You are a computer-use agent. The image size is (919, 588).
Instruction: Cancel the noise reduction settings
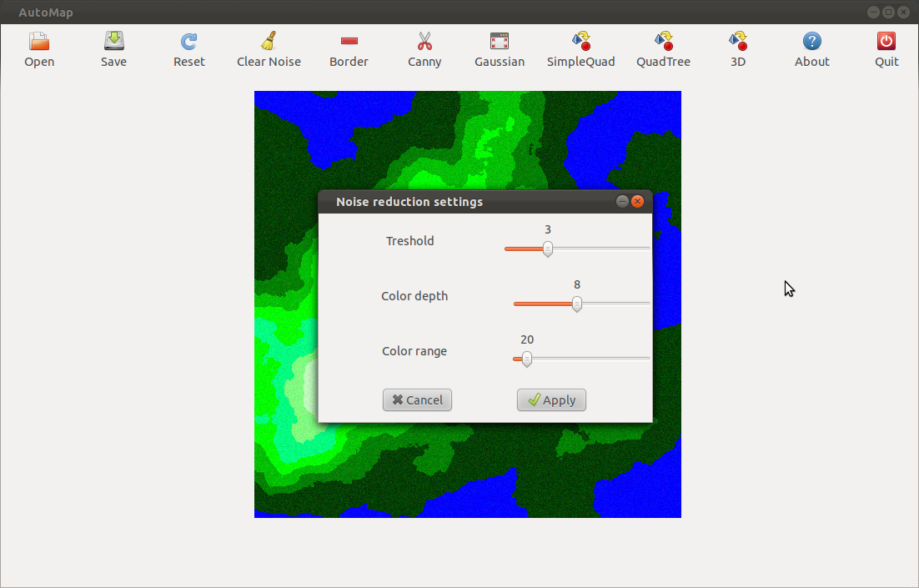click(x=417, y=400)
